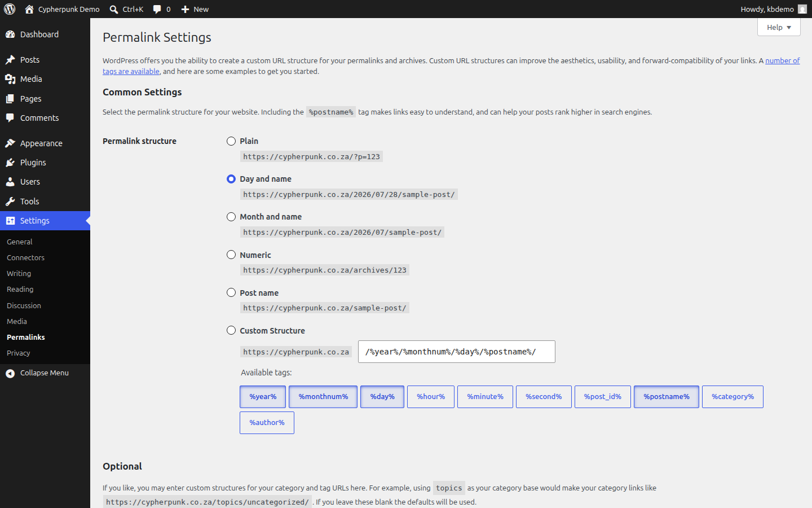Click the Ctrl+K search label
This screenshot has height=508, width=812.
pos(133,9)
